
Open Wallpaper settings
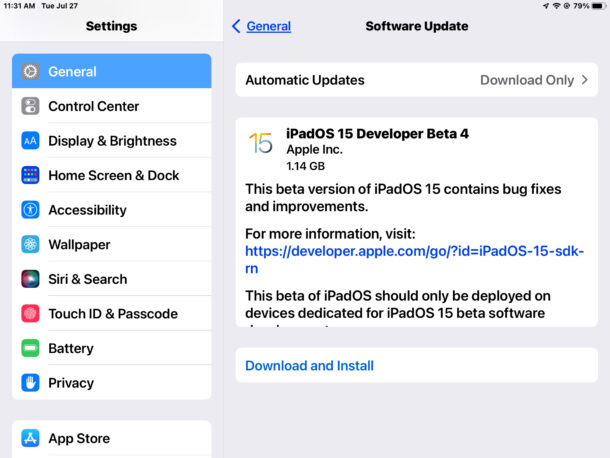coord(112,245)
